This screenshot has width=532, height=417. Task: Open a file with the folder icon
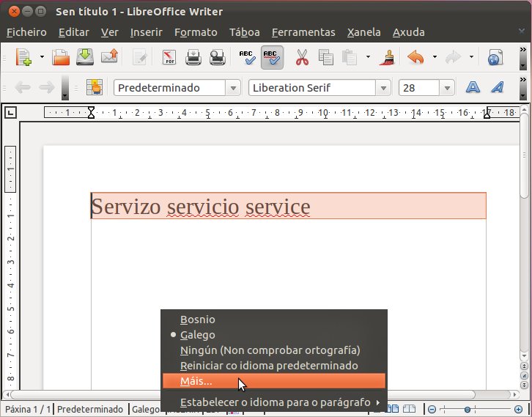(x=61, y=57)
